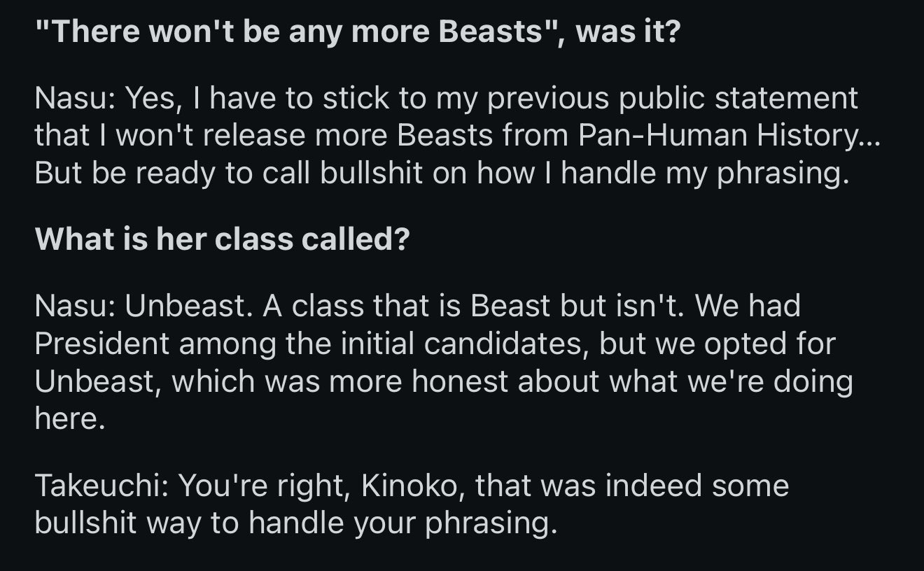Click the phrase "how I handle my phrasing."
The height and width of the screenshot is (571, 924).
(x=663, y=174)
